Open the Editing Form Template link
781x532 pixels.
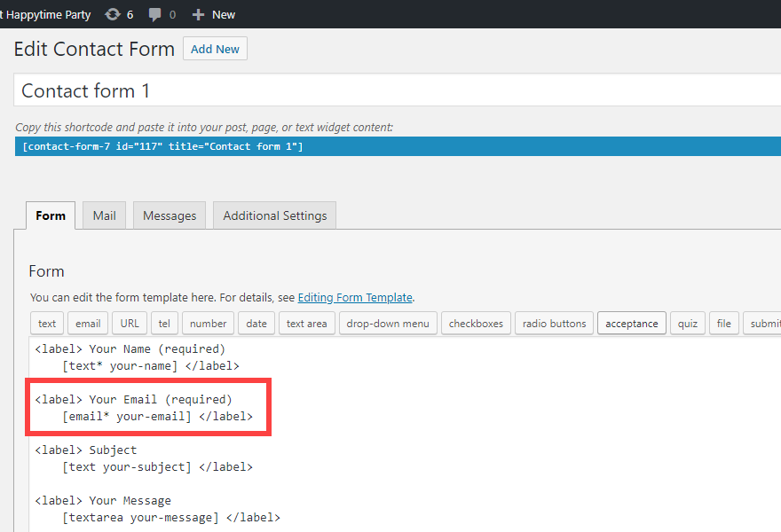355,298
